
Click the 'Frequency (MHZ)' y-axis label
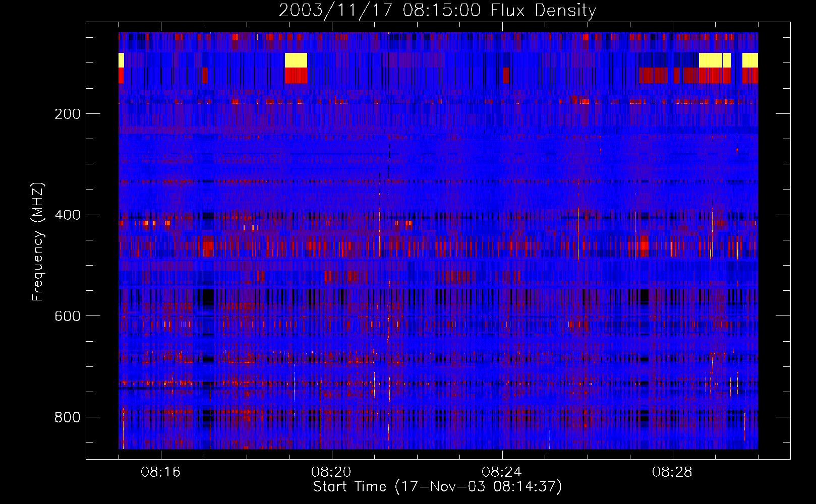[38, 242]
